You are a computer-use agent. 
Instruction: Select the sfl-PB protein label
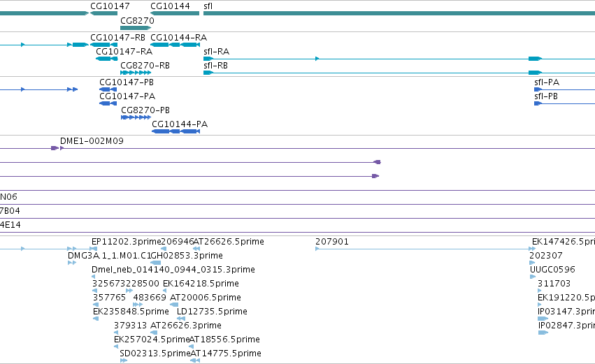546,96
